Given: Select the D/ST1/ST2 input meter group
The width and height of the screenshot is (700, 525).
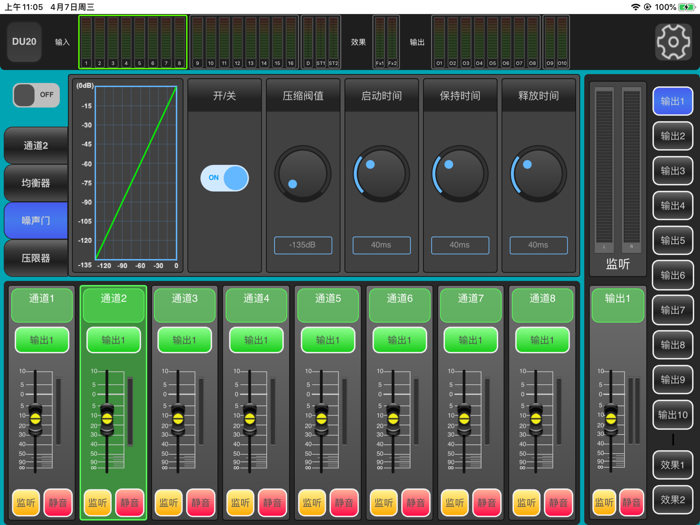Looking at the screenshot, I should coord(321,42).
